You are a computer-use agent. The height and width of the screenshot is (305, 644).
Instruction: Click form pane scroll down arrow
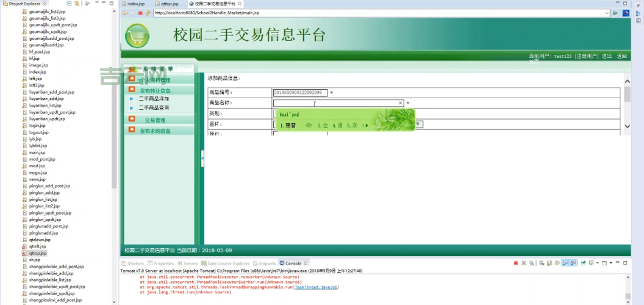click(x=627, y=126)
